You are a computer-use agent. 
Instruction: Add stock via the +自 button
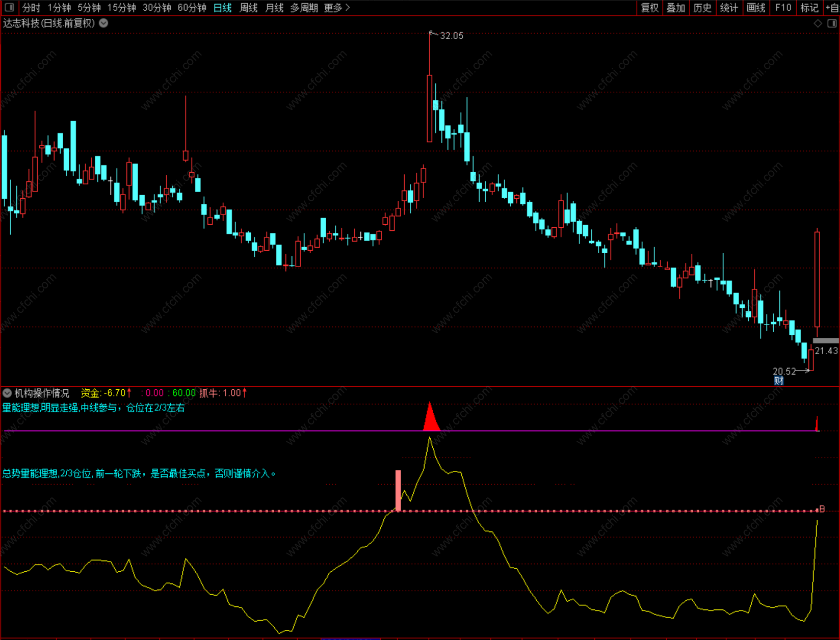point(832,8)
